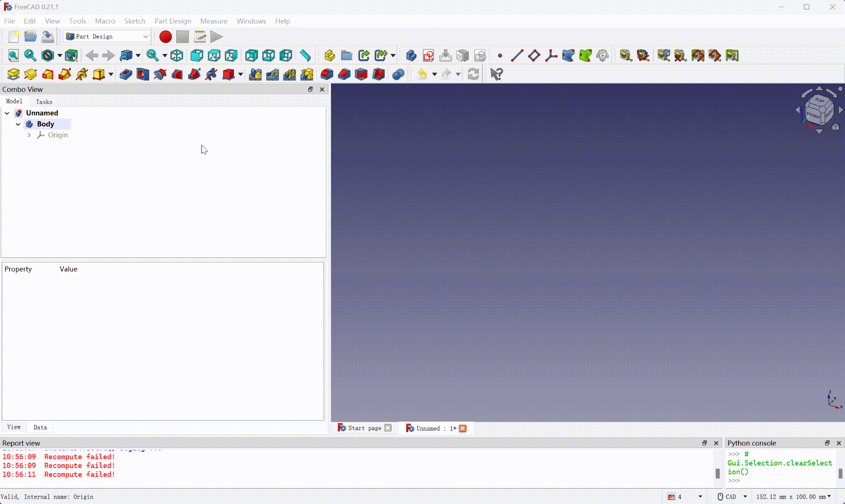Open the Sketch menu
Viewport: 845px width, 504px height.
[x=135, y=21]
